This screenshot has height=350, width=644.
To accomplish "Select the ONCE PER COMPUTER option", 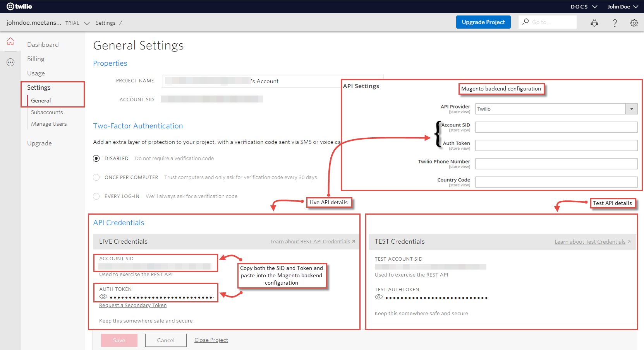I will 96,177.
